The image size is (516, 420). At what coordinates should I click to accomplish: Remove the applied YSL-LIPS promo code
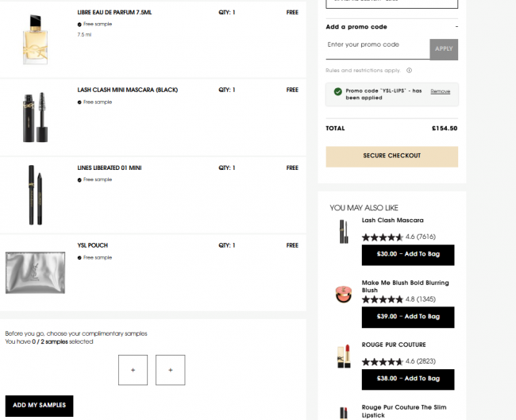click(441, 91)
